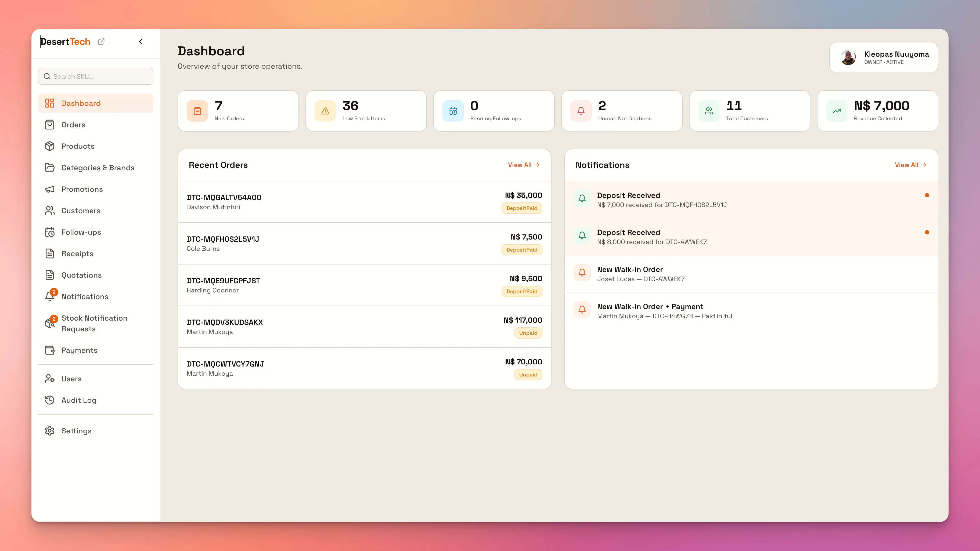This screenshot has width=980, height=551.
Task: Click the Dashboard grid icon in the sidebar
Action: [x=49, y=103]
